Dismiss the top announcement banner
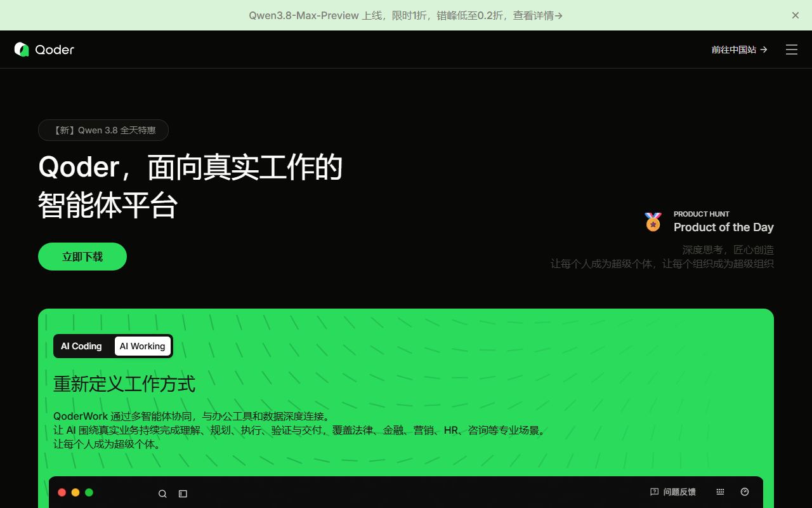 [796, 15]
